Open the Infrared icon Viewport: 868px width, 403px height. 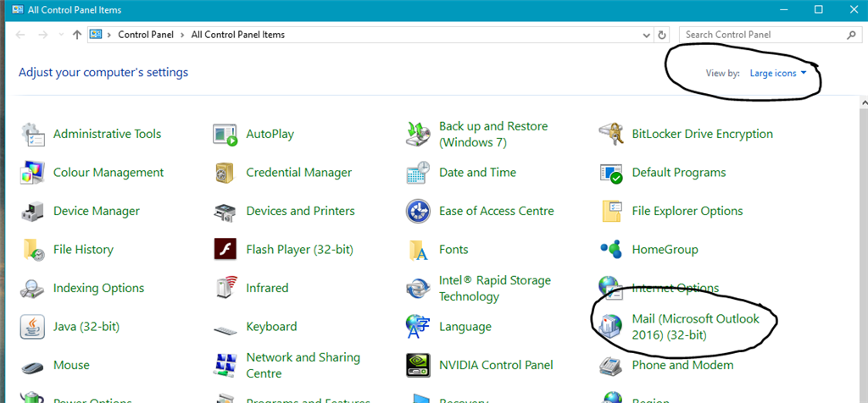(225, 288)
